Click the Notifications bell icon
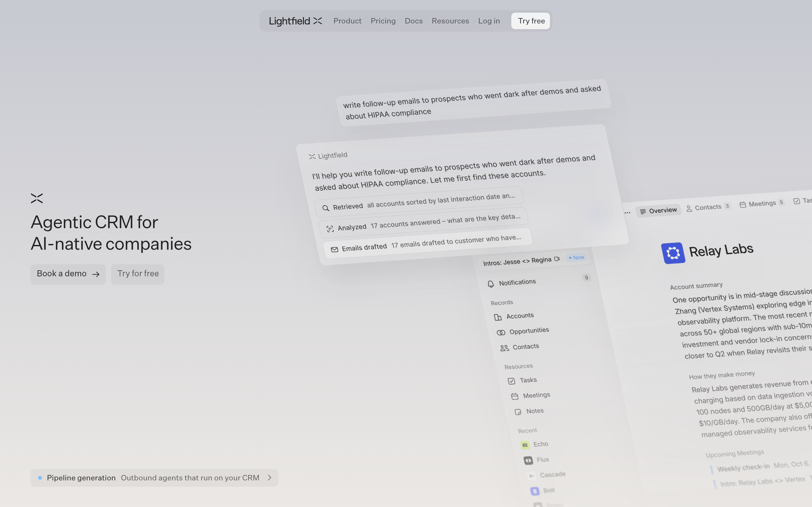This screenshot has height=507, width=812. pyautogui.click(x=491, y=284)
